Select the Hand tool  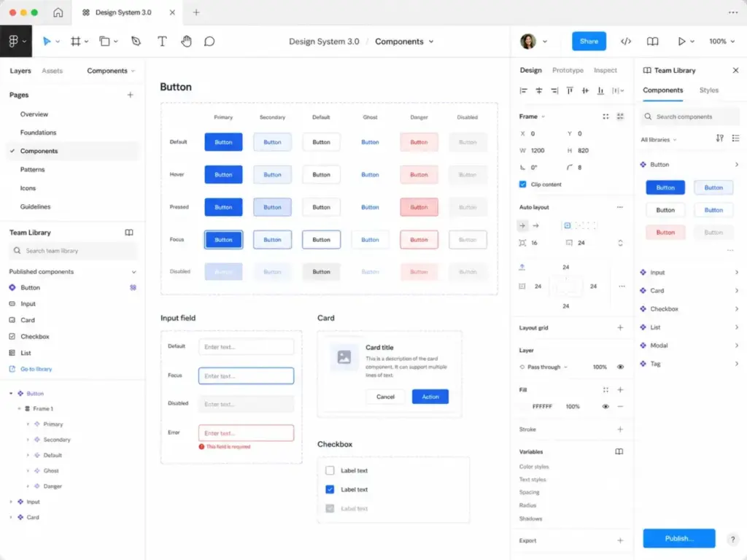coord(186,42)
